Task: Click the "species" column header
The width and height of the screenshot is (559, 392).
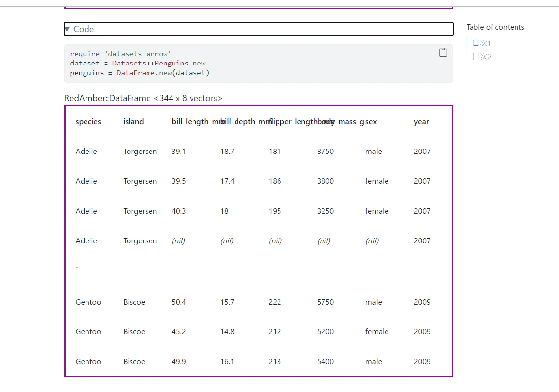Action: (x=88, y=122)
